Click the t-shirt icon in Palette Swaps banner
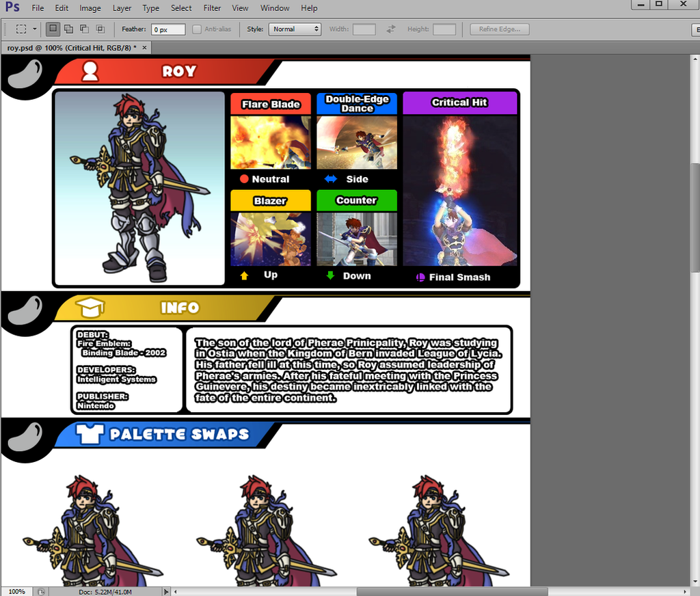Viewport: 700px width, 596px height. (90, 434)
